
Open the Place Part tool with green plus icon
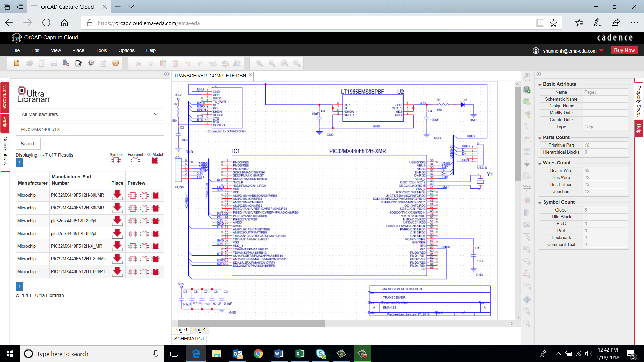click(x=527, y=90)
